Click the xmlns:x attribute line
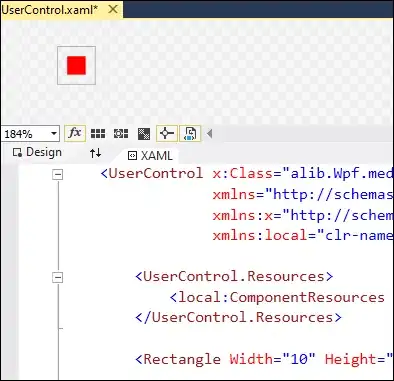This screenshot has height=381, width=394. pos(303,215)
